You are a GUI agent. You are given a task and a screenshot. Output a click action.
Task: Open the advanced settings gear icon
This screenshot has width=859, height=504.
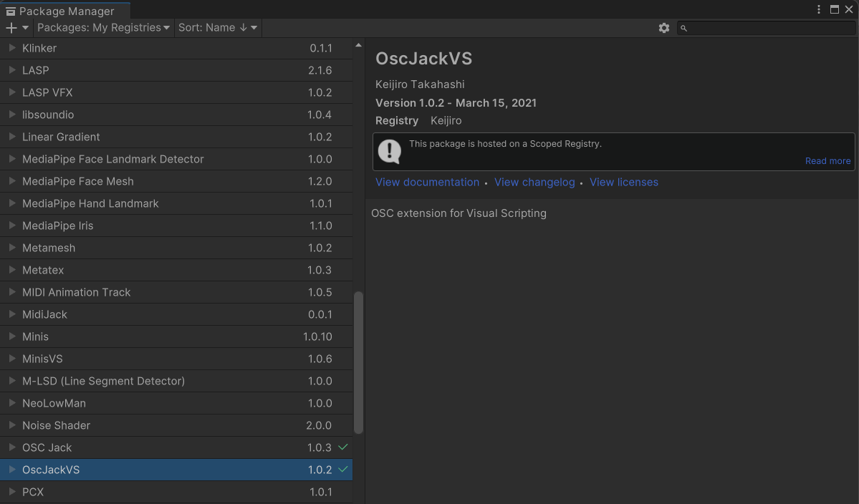coord(664,28)
